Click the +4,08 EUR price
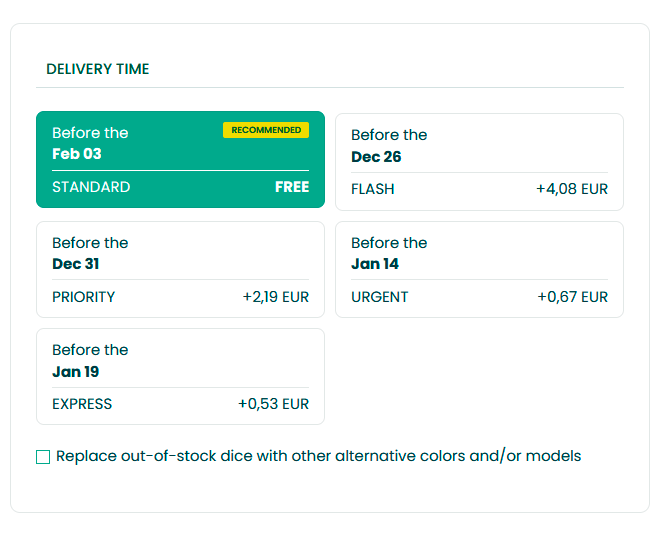Screen dimensions: 661x533 (571, 189)
